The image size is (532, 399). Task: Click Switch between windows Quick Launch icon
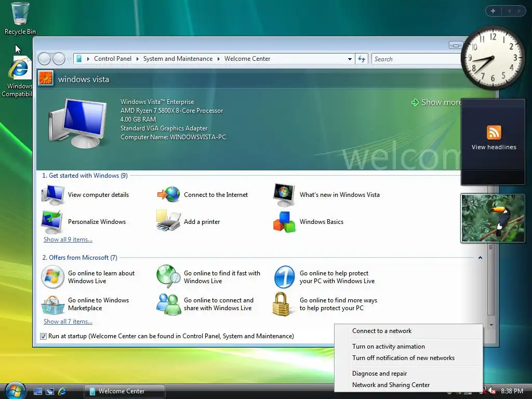(50, 392)
